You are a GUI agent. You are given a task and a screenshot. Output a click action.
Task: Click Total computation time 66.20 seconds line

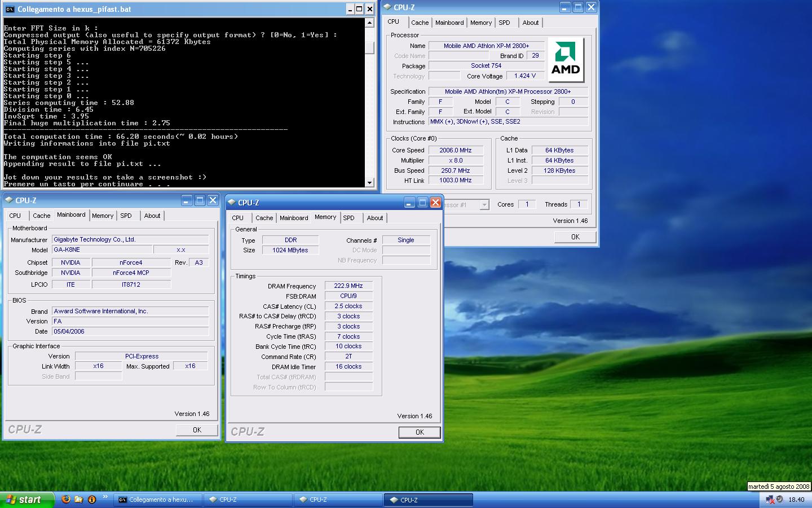coord(121,137)
